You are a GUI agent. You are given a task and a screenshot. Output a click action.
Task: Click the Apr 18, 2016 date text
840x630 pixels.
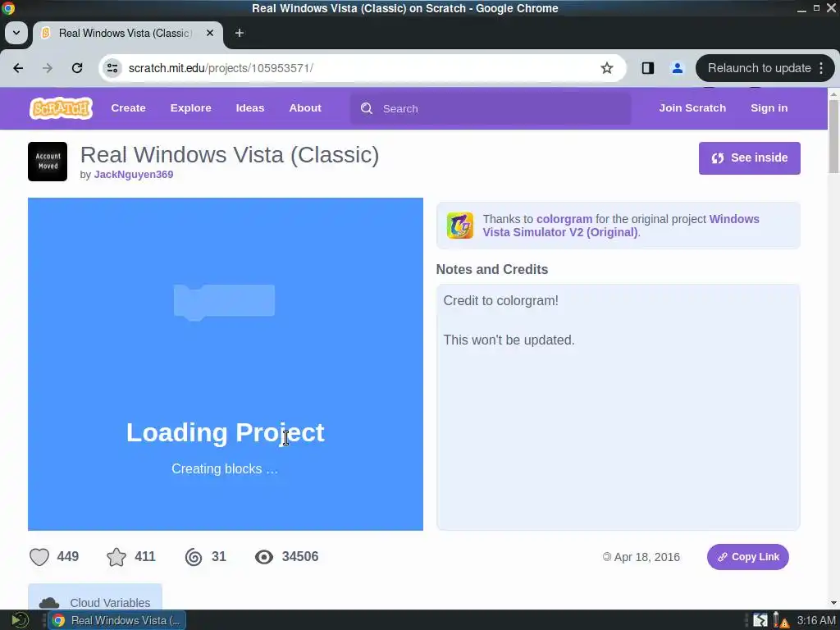click(x=646, y=557)
